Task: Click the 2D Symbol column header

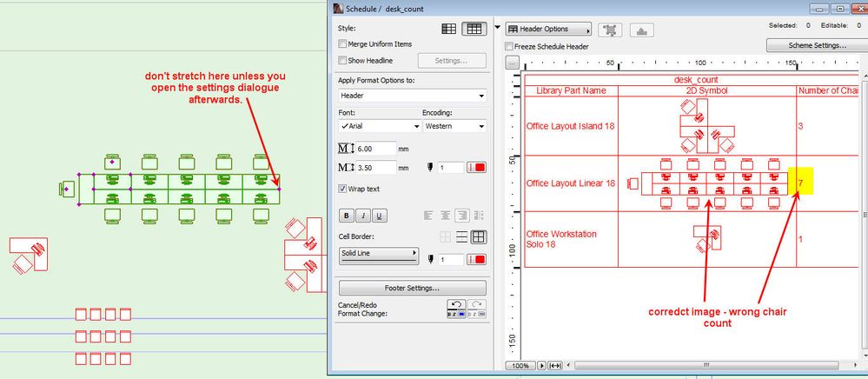Action: [707, 91]
